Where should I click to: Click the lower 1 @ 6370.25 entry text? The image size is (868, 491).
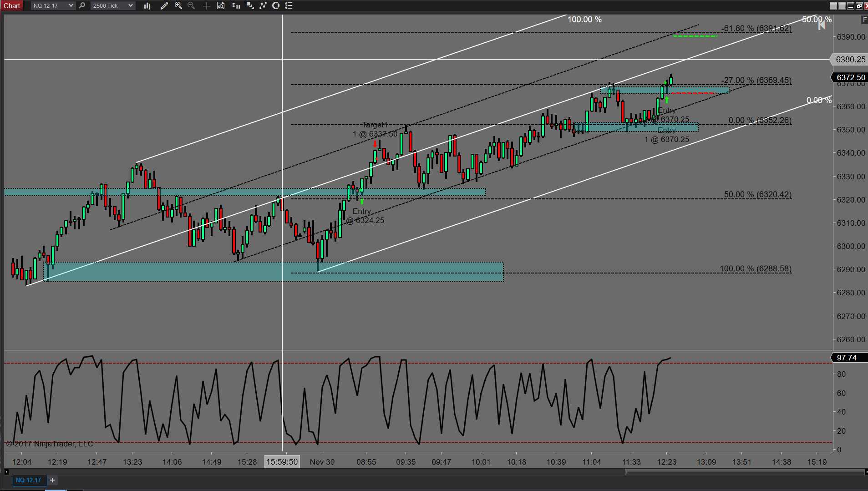667,139
